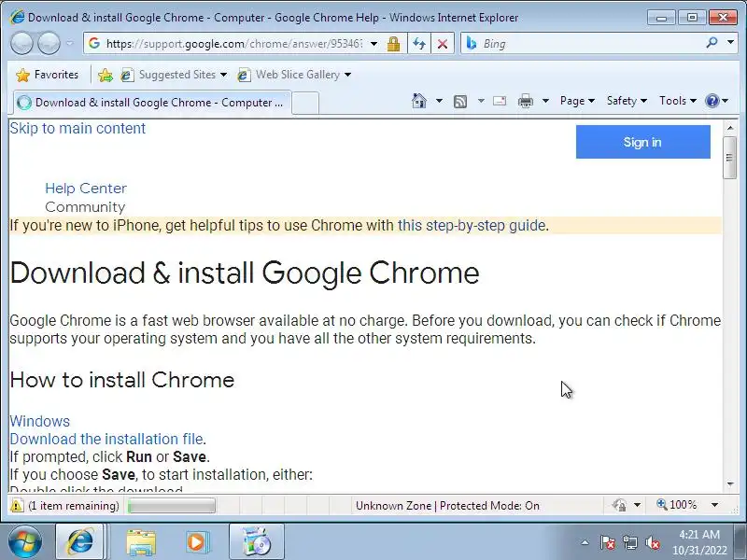The width and height of the screenshot is (747, 560).
Task: Click the Bing search box
Action: (x=591, y=44)
